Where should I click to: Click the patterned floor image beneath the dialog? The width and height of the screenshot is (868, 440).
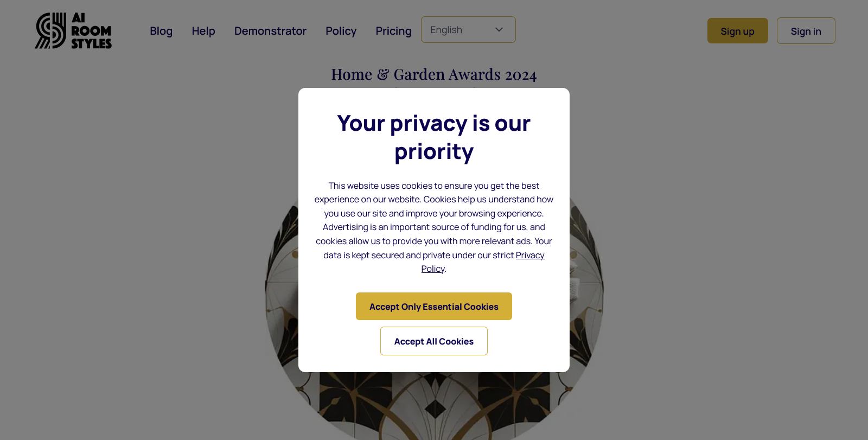pos(434,404)
